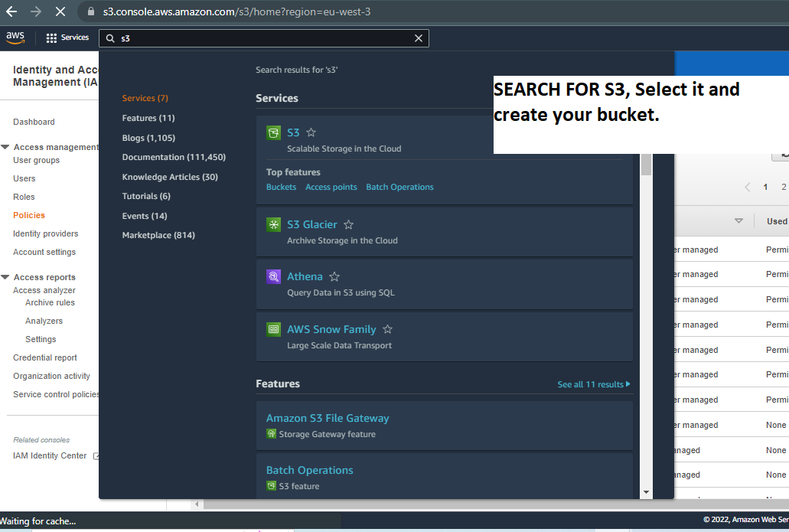Open the Access points feature link

click(x=331, y=187)
